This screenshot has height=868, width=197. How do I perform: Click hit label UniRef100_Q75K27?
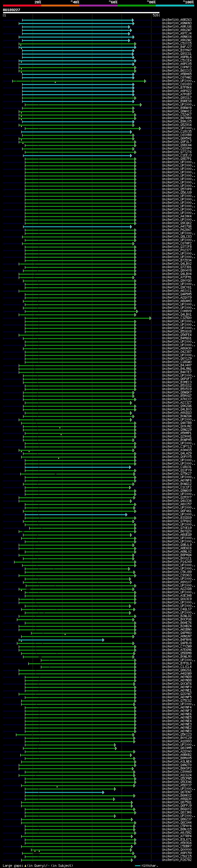coord(177,474)
